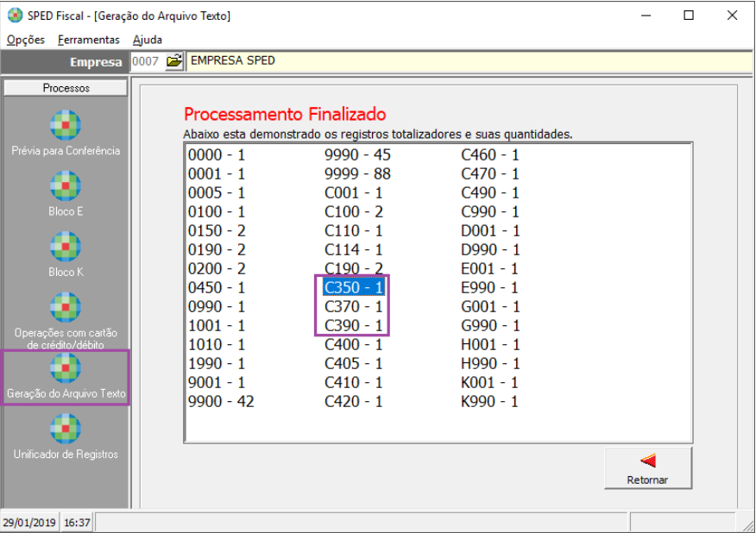Select the Bloco E icon
The width and height of the screenshot is (756, 533).
66,186
